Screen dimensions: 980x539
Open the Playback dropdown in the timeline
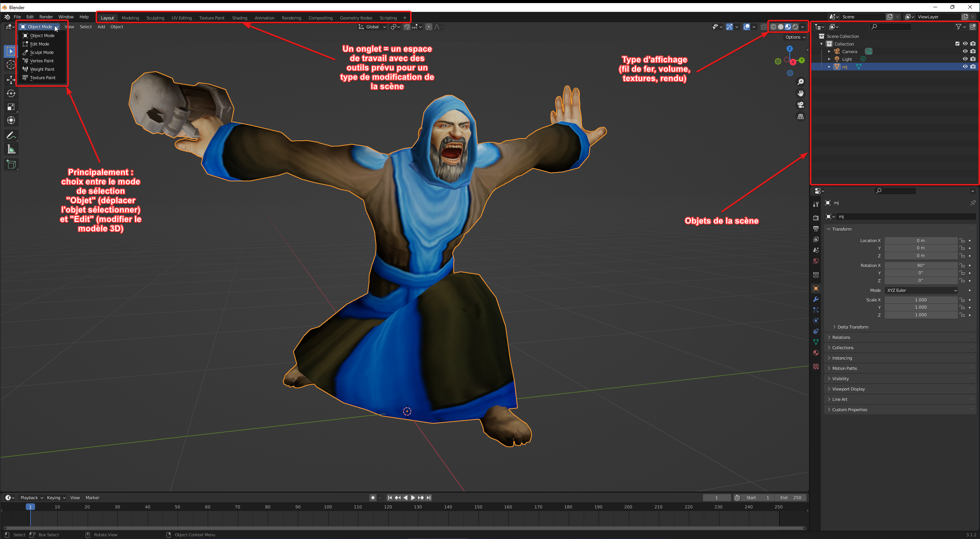click(x=31, y=498)
